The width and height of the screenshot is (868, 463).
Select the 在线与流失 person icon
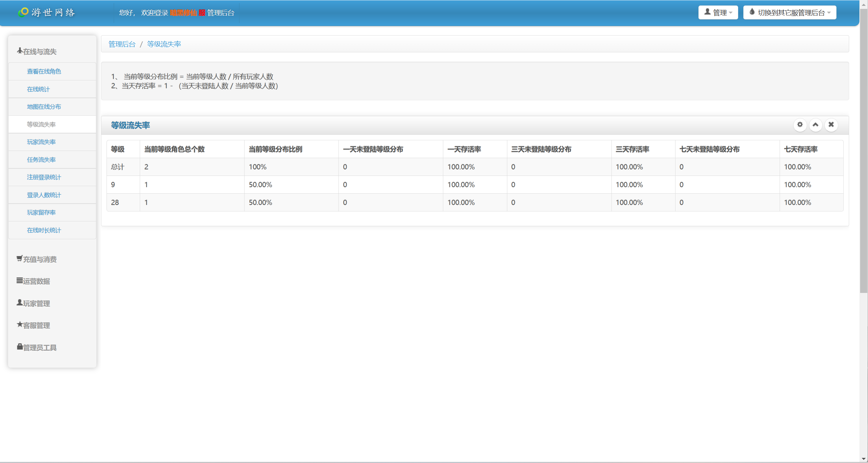[20, 50]
